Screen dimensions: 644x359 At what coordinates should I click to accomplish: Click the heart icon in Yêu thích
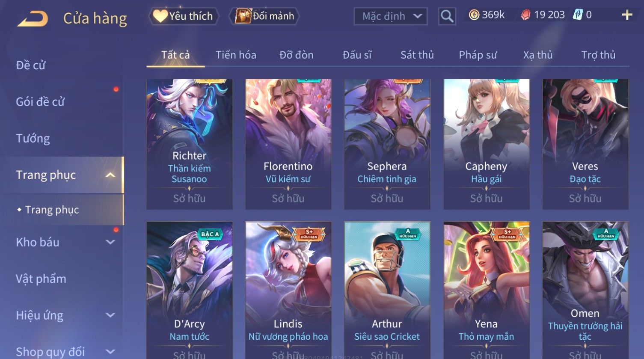coord(160,16)
